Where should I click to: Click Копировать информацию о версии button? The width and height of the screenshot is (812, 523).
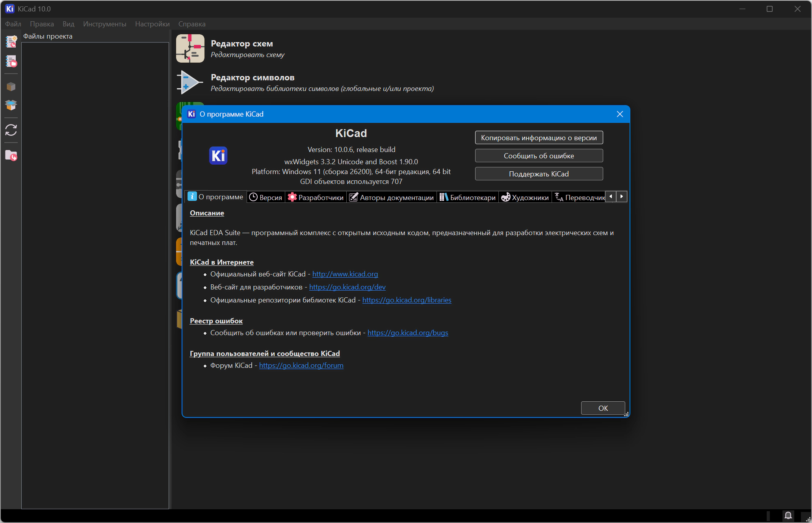point(539,137)
